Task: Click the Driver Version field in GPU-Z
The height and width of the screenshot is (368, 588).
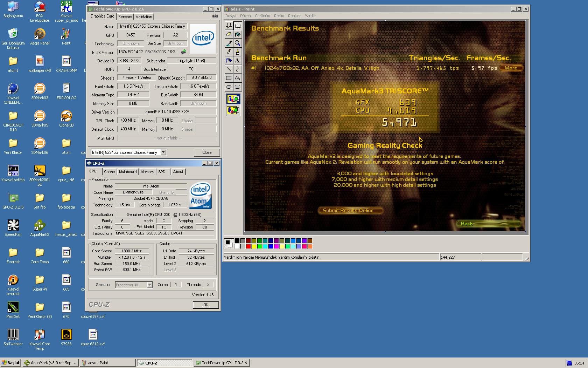Action: point(167,112)
